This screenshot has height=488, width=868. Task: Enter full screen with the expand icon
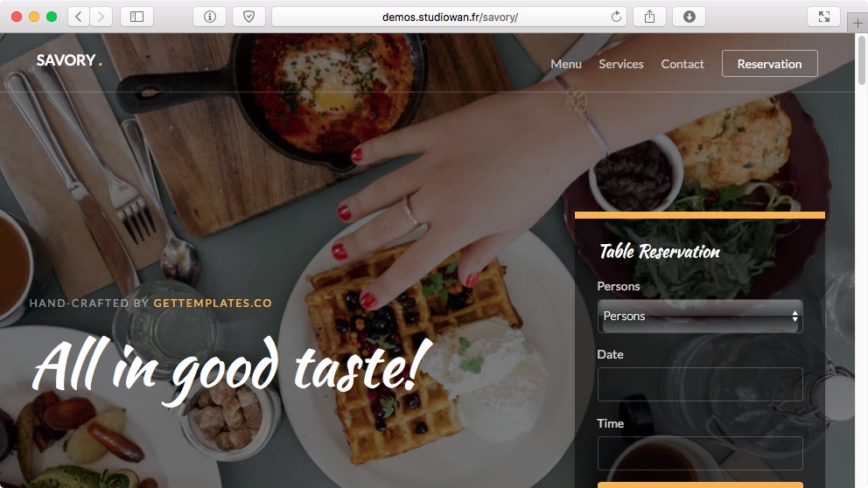tap(823, 17)
